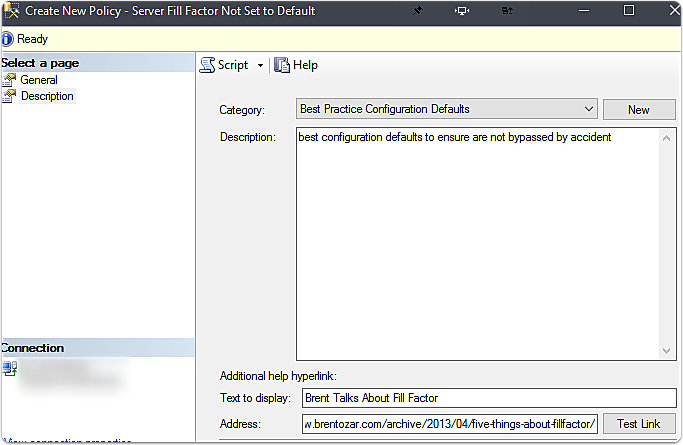Image resolution: width=683 pixels, height=445 pixels.
Task: Click the Text to display field
Action: (487, 398)
